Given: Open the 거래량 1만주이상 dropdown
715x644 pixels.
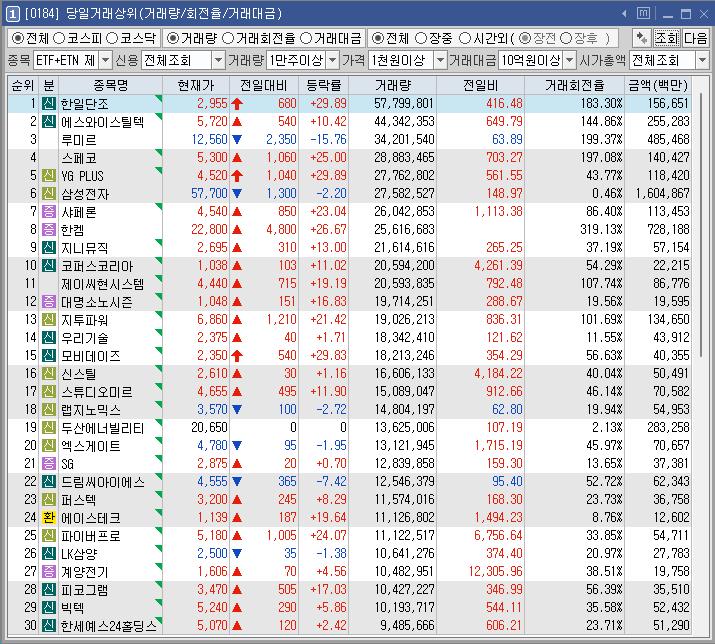Looking at the screenshot, I should coord(333,60).
